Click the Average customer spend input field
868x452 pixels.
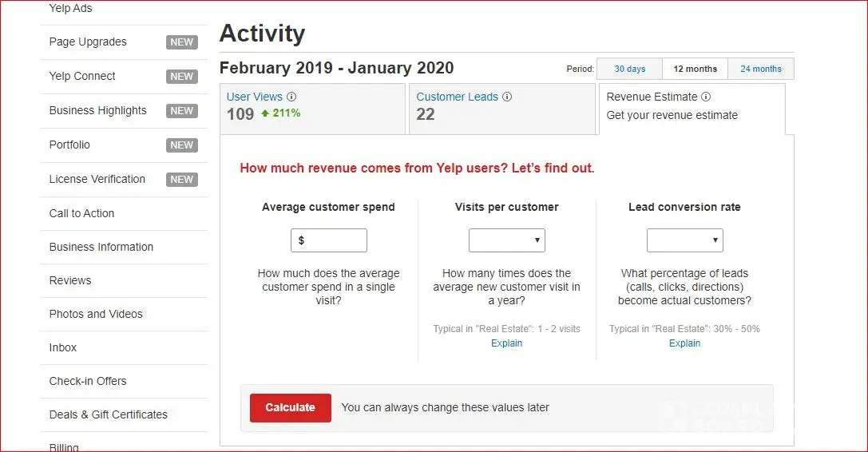pos(329,240)
